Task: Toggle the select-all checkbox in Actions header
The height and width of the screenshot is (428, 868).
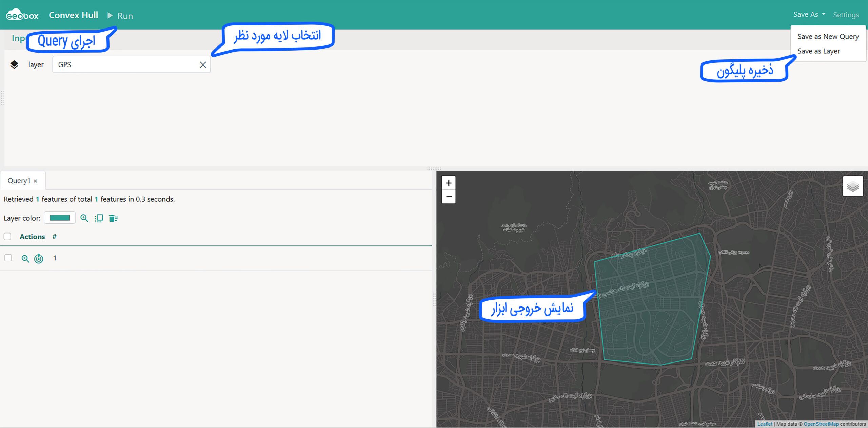Action: 7,237
